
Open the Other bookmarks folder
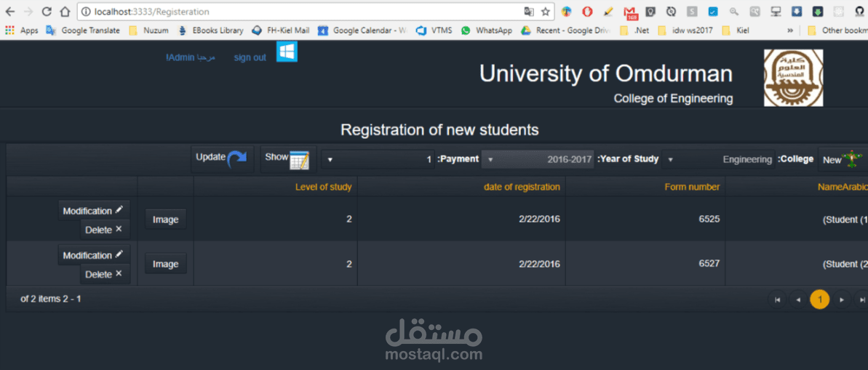837,31
